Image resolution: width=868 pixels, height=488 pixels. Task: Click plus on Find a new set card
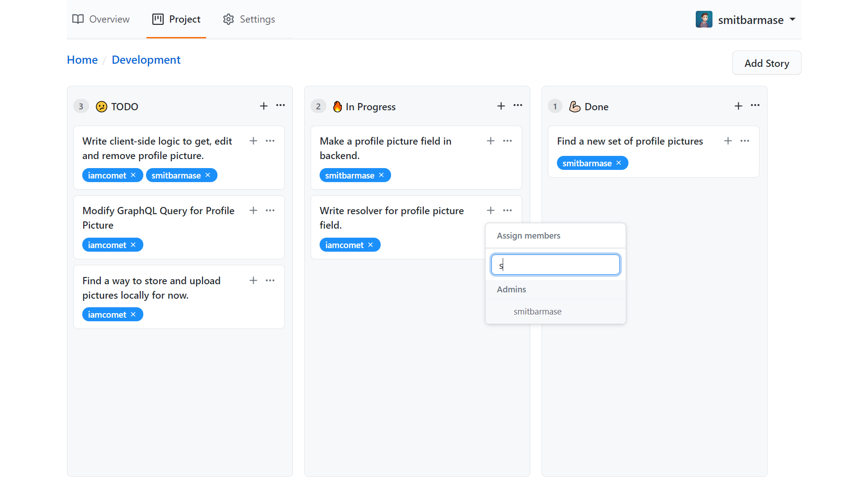point(728,141)
